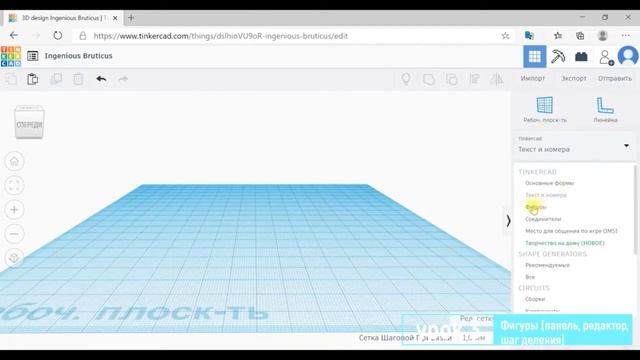
Task: Reload the browser page
Action: tap(58, 36)
